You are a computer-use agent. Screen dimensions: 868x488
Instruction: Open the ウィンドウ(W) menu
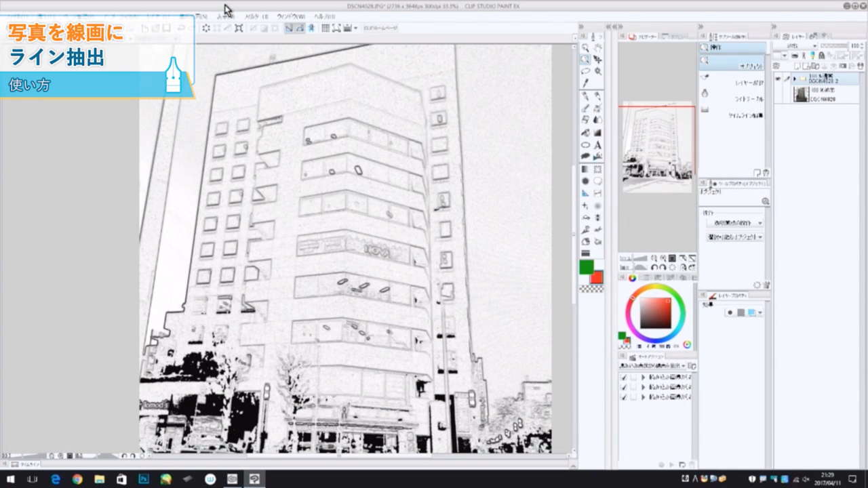[x=290, y=16]
